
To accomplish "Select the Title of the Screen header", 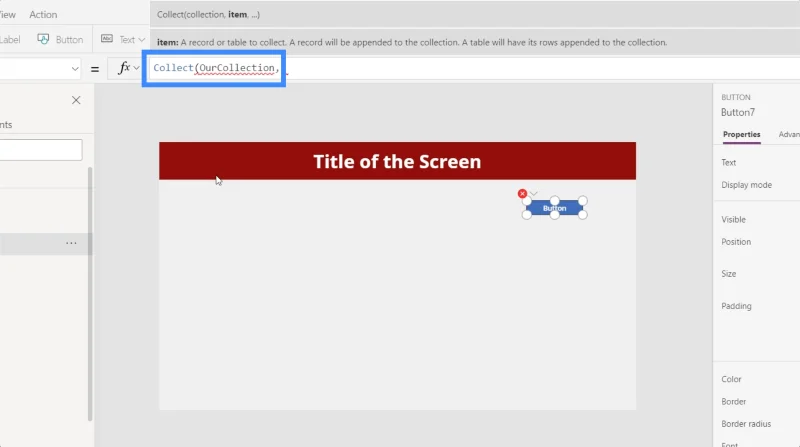I will pos(397,161).
